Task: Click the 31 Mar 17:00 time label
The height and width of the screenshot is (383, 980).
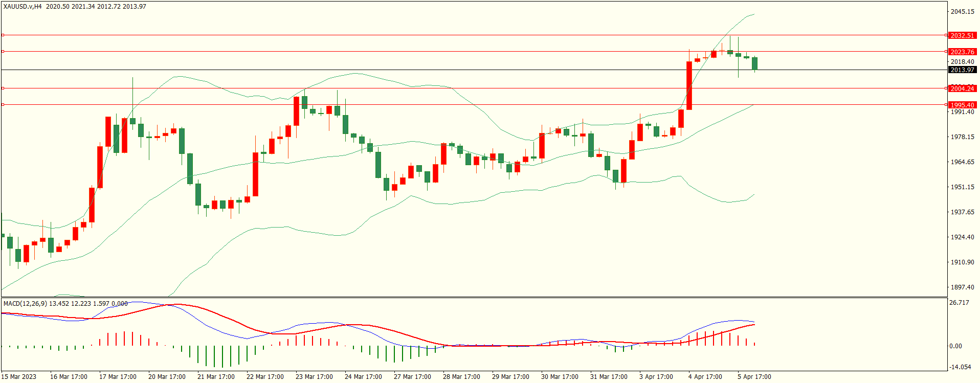Action: [x=609, y=376]
